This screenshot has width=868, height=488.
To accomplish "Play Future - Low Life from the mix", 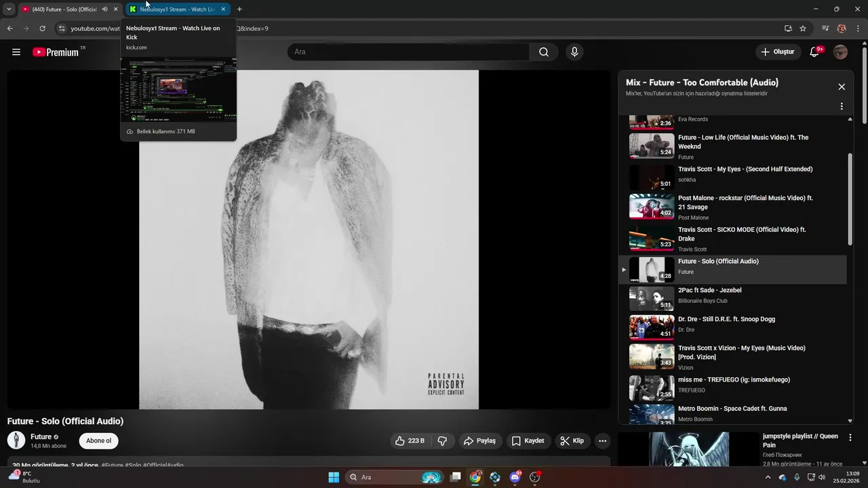I will (732, 146).
